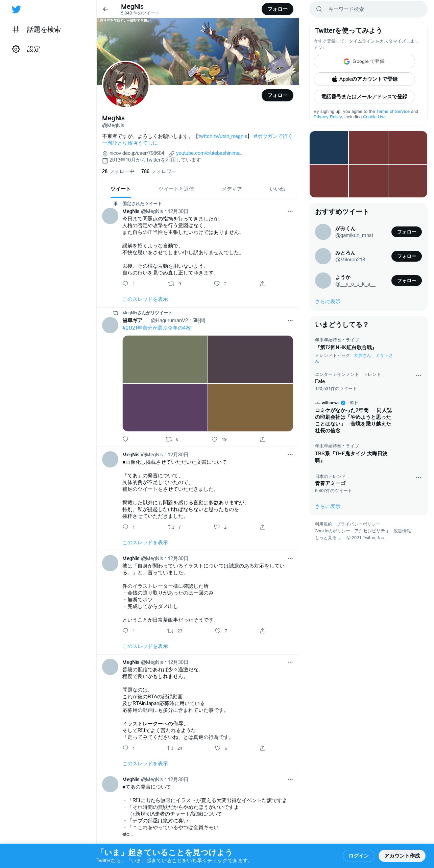
Task: Retweet the 歯車ギア post with 8 retweets
Action: click(x=169, y=439)
